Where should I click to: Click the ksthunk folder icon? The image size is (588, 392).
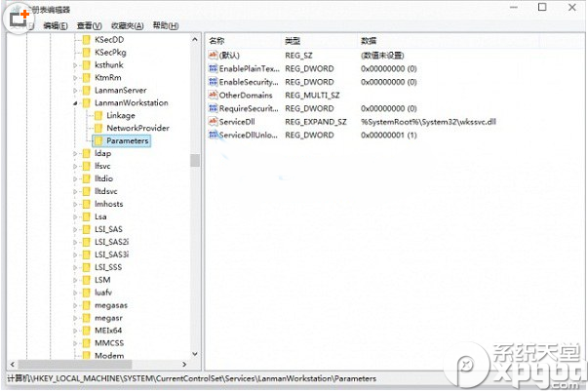pos(87,65)
